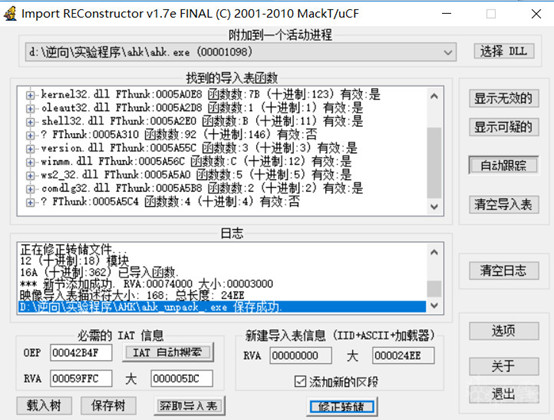Expand the invalid FThunk:0005A310 node
The height and width of the screenshot is (420, 554).
click(30, 135)
